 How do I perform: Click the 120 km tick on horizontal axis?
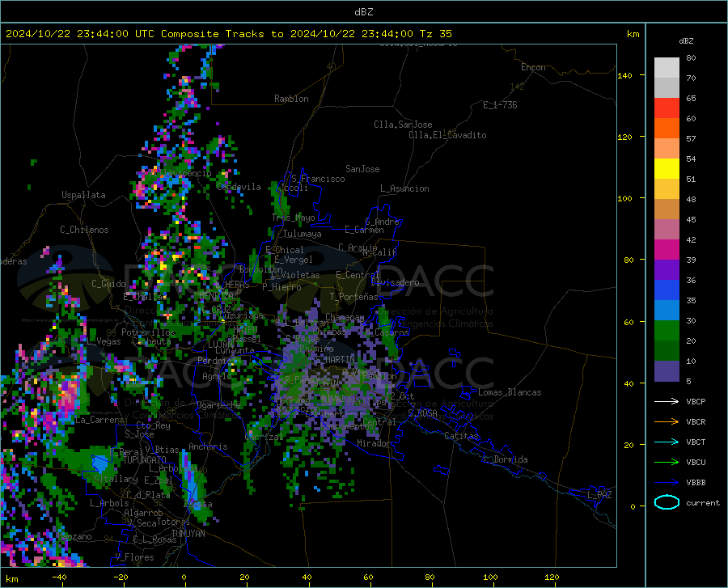point(552,577)
